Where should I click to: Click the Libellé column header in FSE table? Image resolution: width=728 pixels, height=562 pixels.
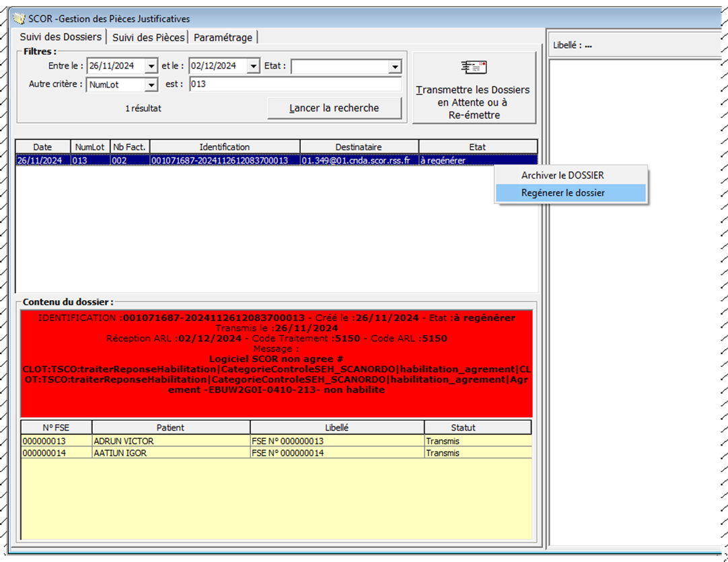(337, 428)
